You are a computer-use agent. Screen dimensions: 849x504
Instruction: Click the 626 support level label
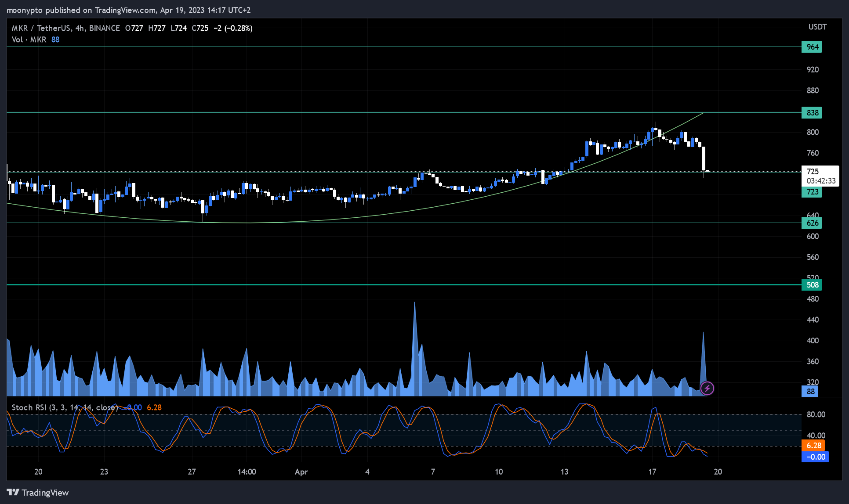(812, 223)
